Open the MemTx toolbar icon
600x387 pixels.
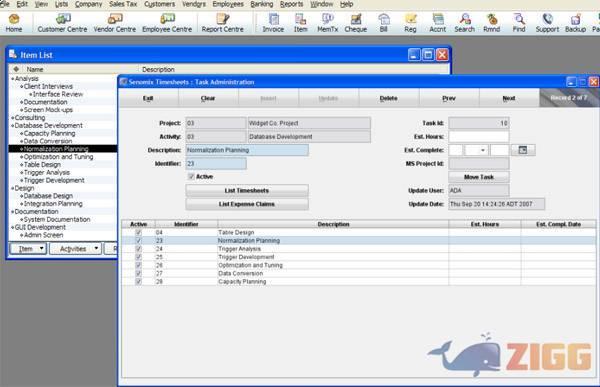[328, 23]
